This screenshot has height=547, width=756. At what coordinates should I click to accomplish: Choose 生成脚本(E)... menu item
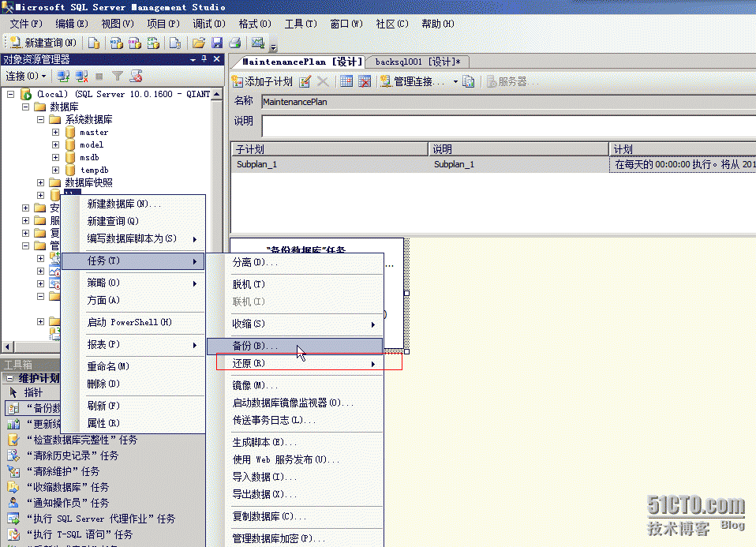click(296, 442)
